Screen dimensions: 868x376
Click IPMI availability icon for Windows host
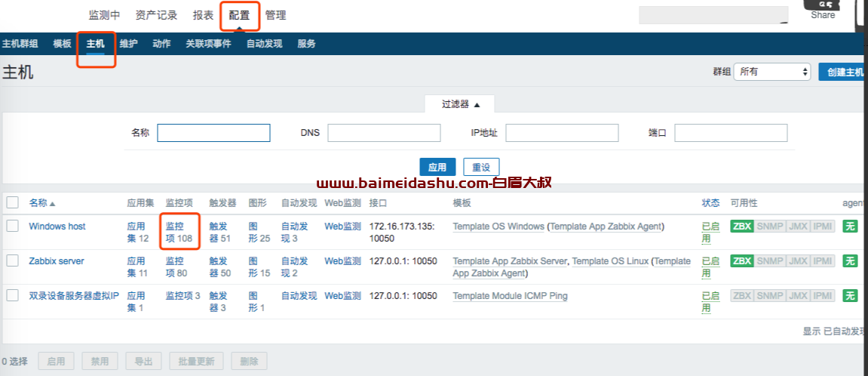click(x=823, y=227)
